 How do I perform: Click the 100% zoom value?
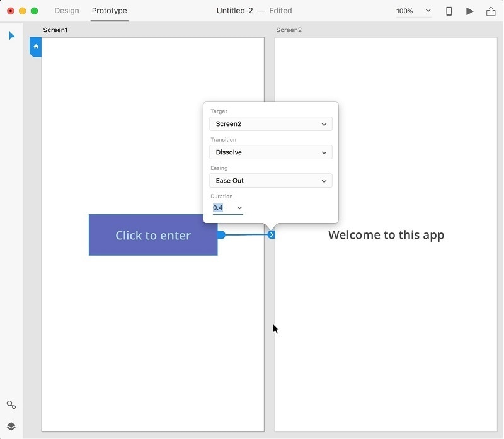pos(404,11)
